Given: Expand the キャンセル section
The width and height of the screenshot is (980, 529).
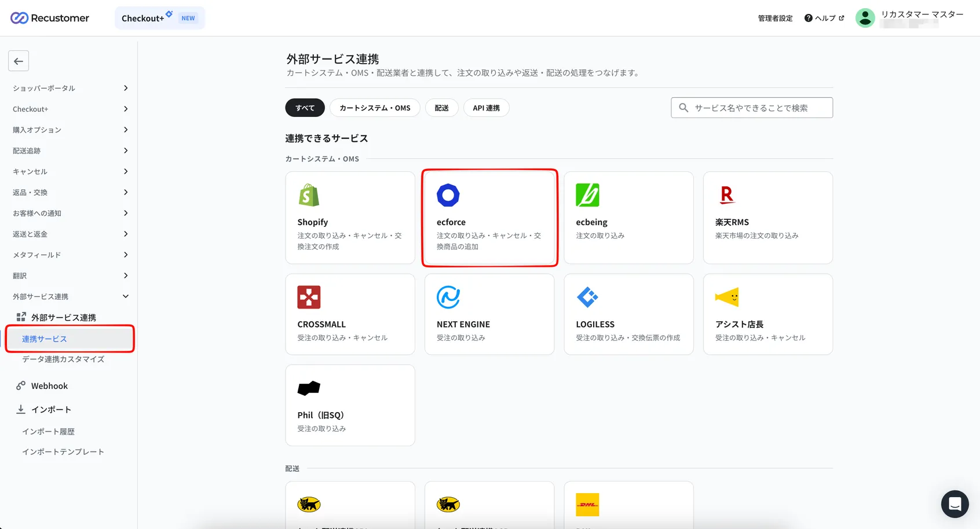Looking at the screenshot, I should coord(70,171).
